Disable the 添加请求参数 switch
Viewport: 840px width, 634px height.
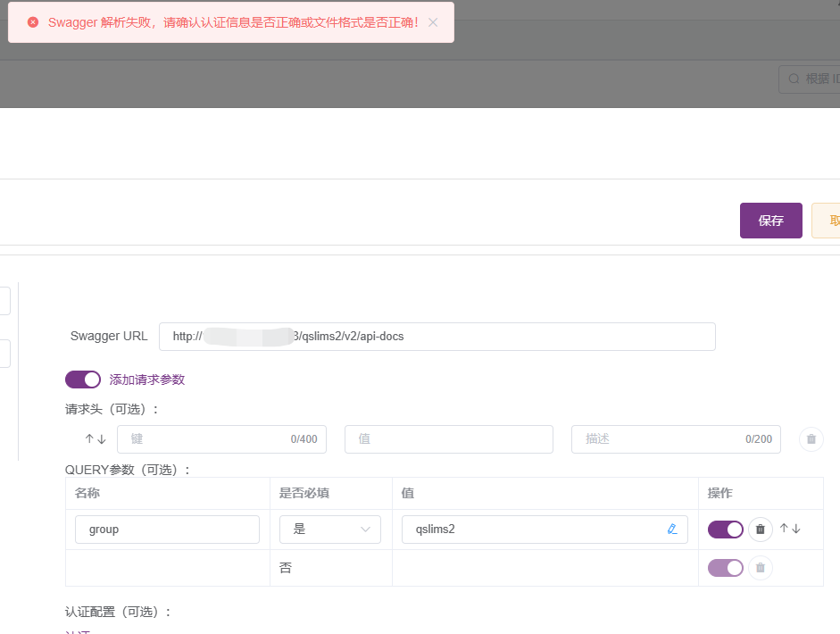pos(82,379)
